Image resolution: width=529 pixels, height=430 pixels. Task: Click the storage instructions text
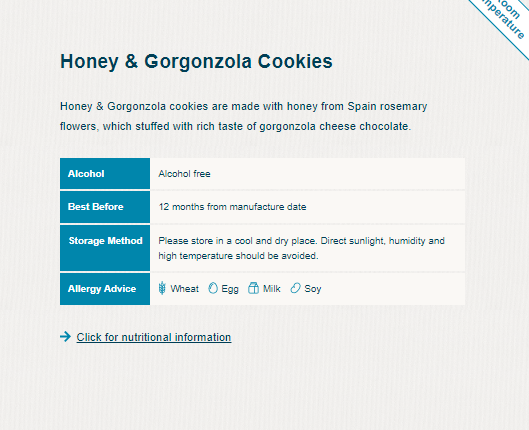pos(302,248)
